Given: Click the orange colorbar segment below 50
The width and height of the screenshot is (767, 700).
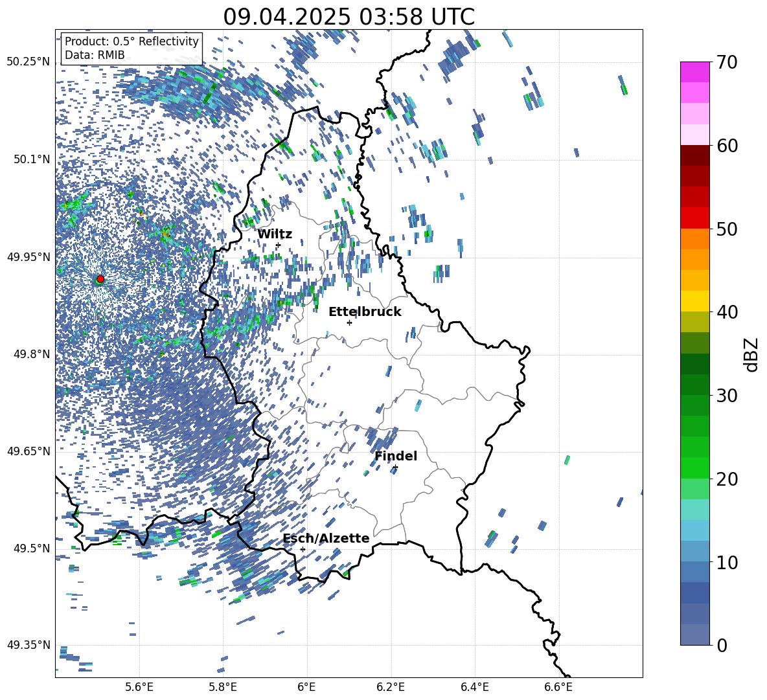Looking at the screenshot, I should point(694,239).
